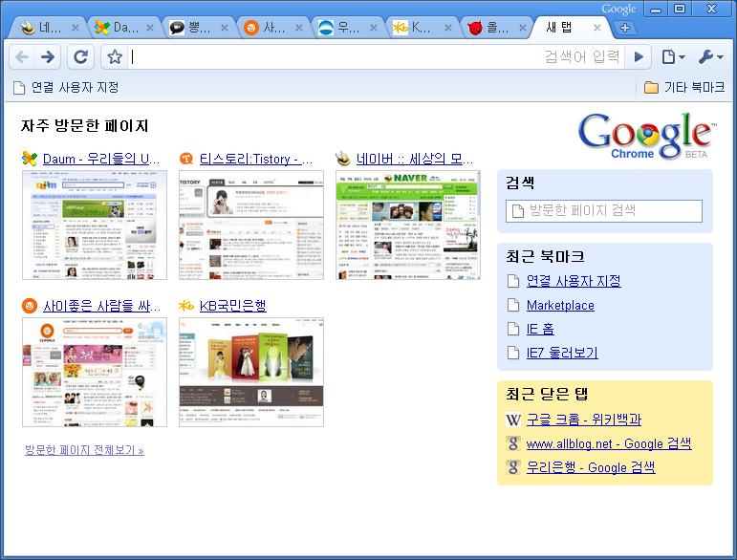Click the Daum page thumbnail
The width and height of the screenshot is (737, 560).
click(95, 225)
